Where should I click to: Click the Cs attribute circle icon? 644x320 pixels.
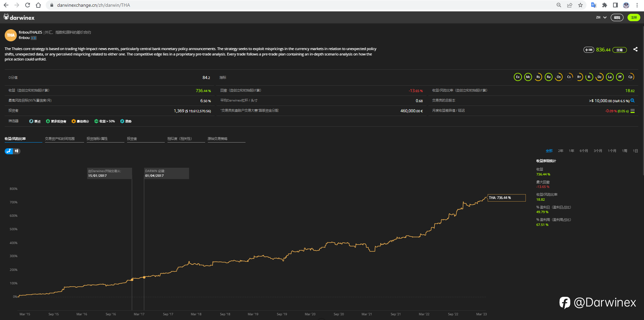569,77
